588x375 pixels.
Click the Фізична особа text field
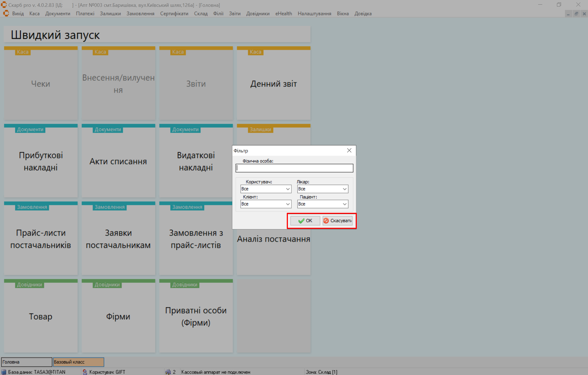tap(294, 168)
